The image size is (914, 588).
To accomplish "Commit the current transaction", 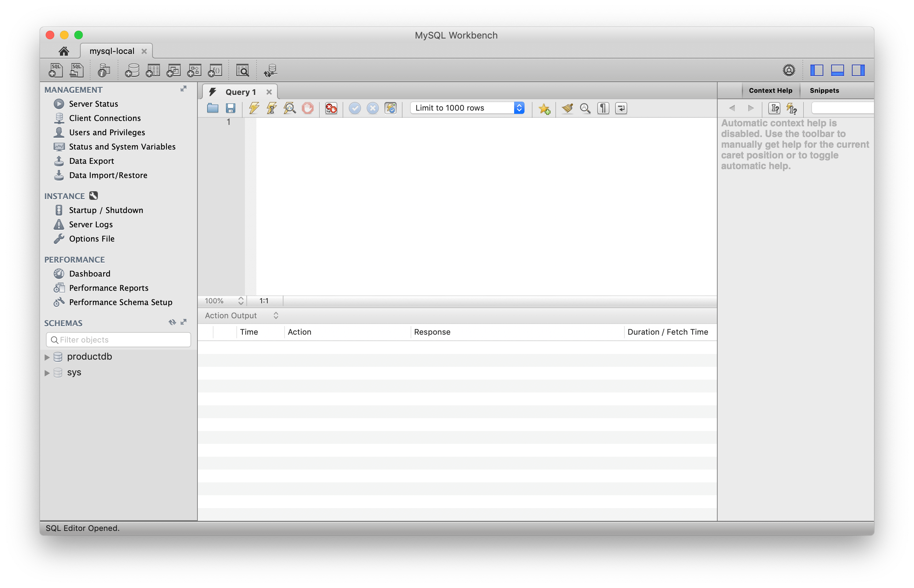I will point(355,108).
